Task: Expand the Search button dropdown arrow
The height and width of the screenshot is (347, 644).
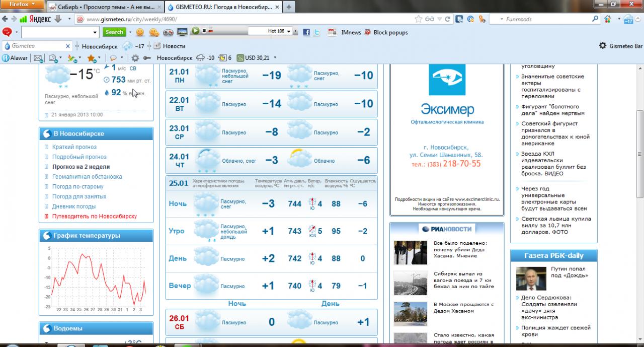Action: (x=130, y=32)
